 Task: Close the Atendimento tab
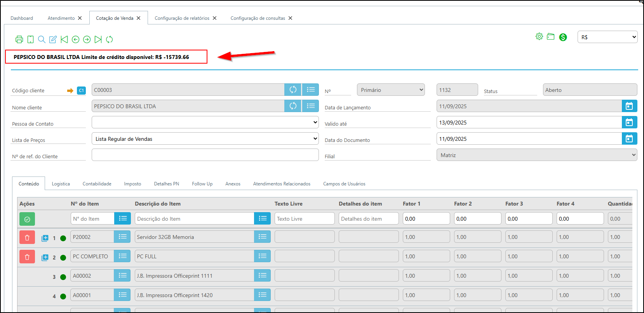pyautogui.click(x=80, y=18)
